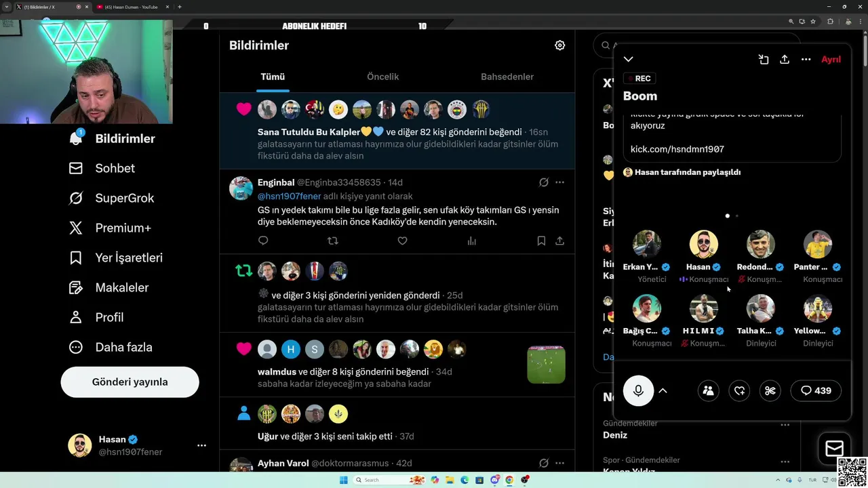868x488 pixels.
Task: Open Deniz trending topic
Action: pos(615,435)
